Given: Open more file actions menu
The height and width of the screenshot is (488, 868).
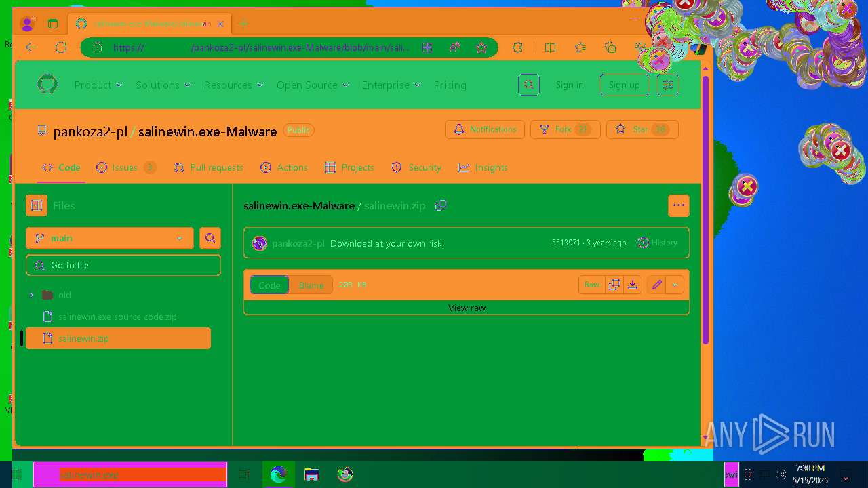Looking at the screenshot, I should [679, 205].
